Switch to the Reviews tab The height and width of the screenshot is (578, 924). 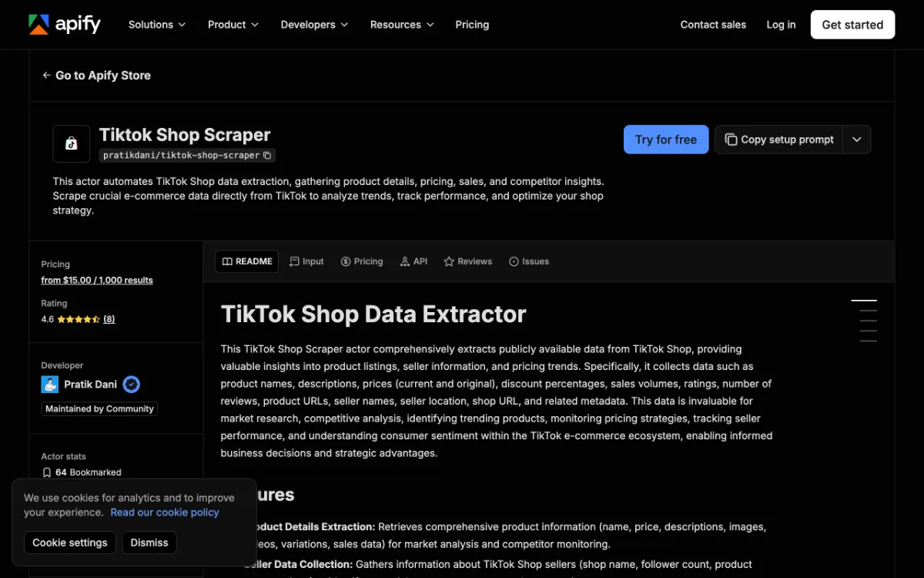(x=467, y=261)
